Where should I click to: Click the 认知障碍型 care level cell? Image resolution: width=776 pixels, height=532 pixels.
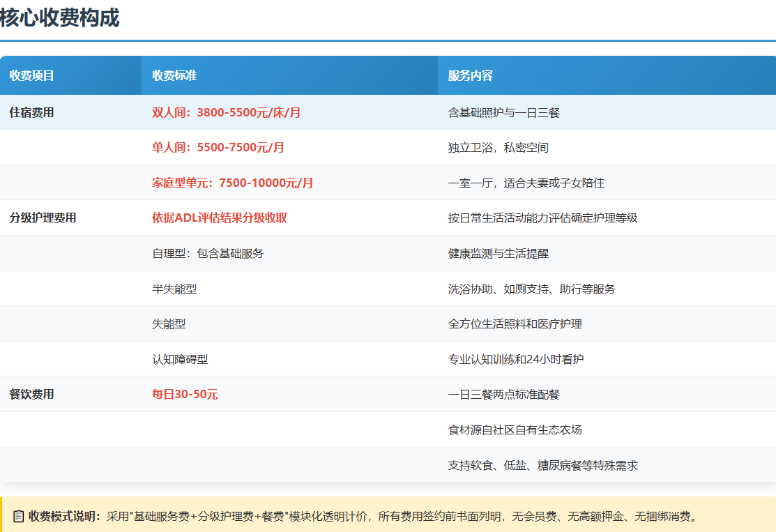(180, 360)
